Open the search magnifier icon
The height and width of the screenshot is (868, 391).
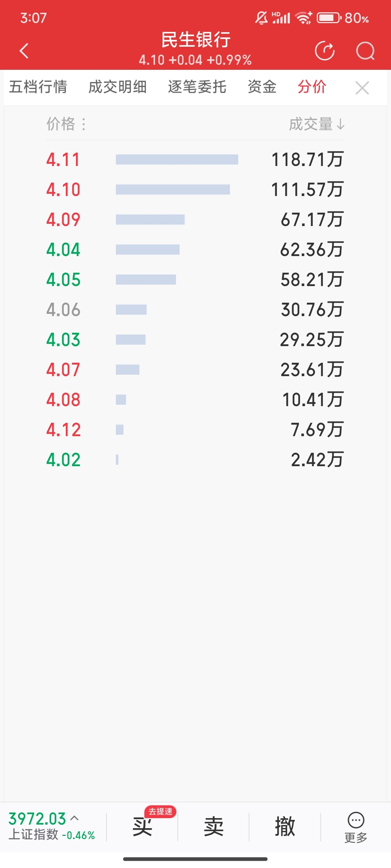365,51
